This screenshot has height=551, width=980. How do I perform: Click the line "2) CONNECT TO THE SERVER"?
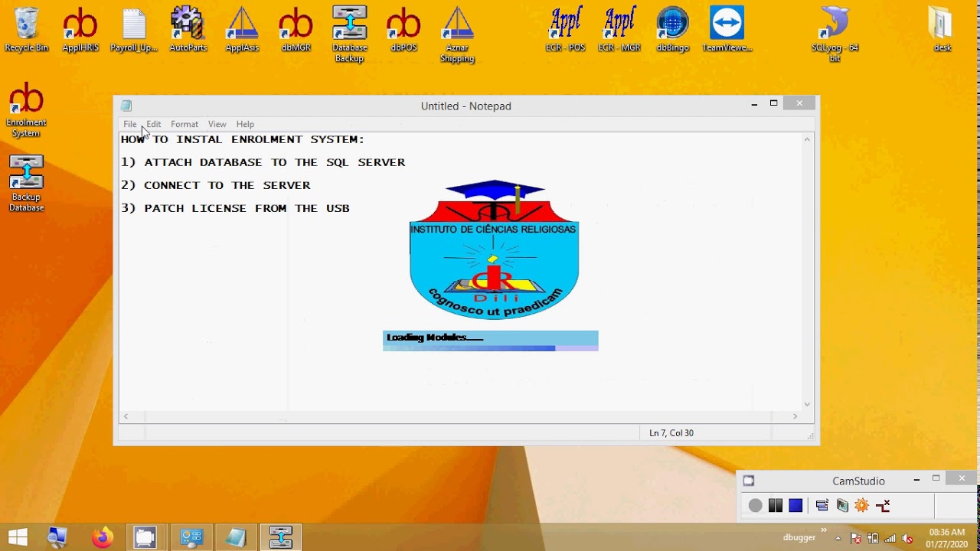tap(216, 185)
